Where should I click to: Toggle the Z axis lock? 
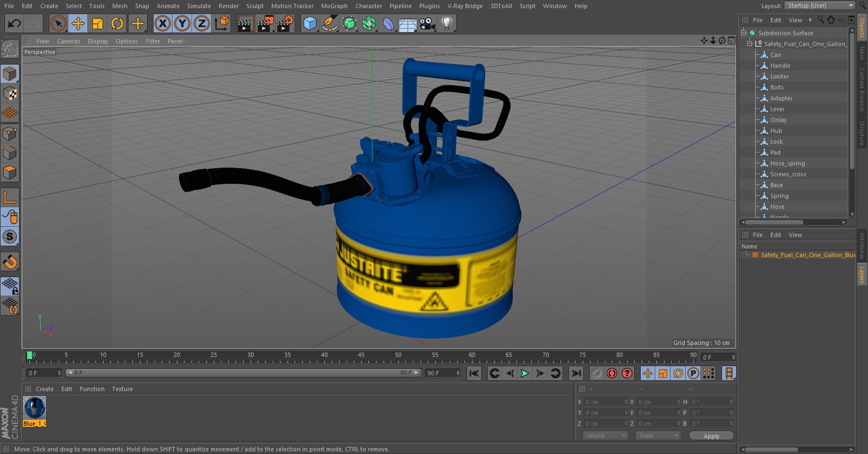pyautogui.click(x=202, y=23)
